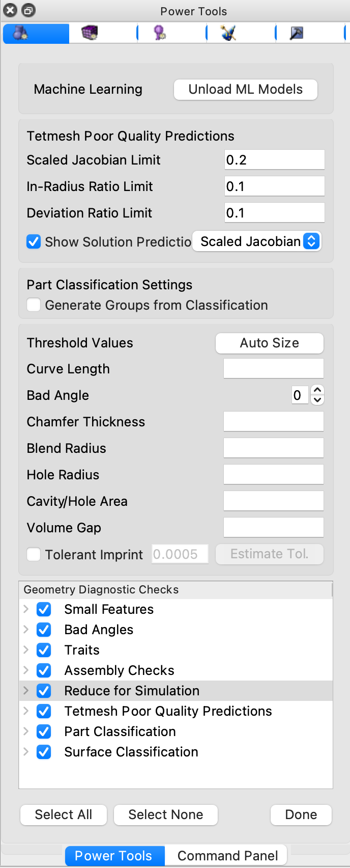
Task: Open the geometry tools tab icon
Action: point(20,34)
